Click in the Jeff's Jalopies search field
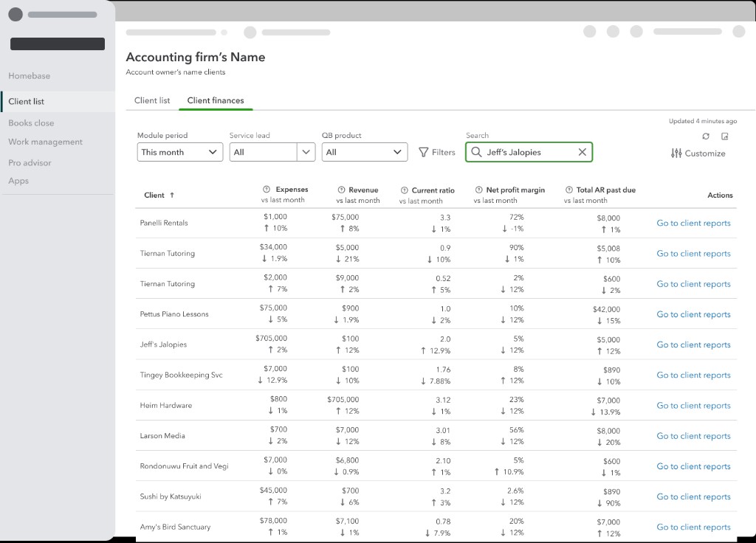Image resolution: width=756 pixels, height=543 pixels. tap(529, 152)
